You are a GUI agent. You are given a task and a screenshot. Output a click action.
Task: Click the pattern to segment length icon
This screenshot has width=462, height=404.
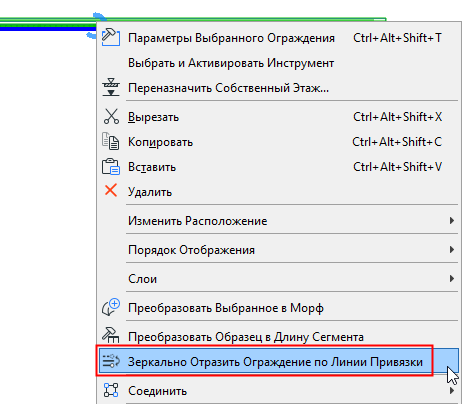point(110,335)
